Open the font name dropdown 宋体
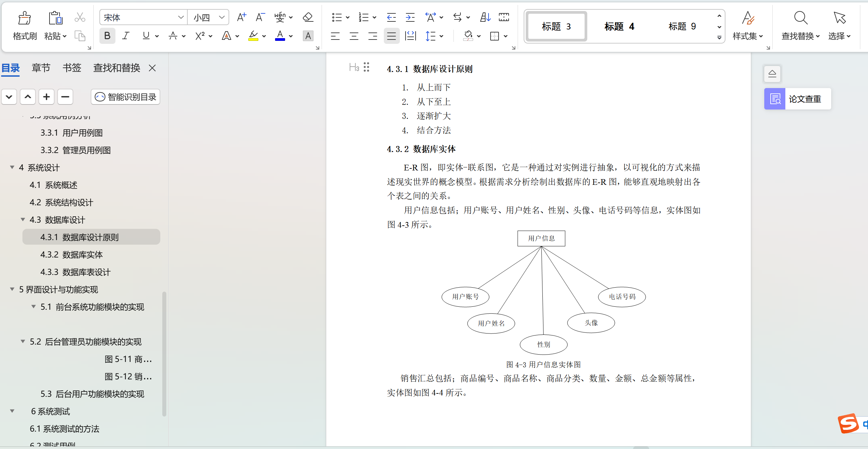 tap(181, 17)
